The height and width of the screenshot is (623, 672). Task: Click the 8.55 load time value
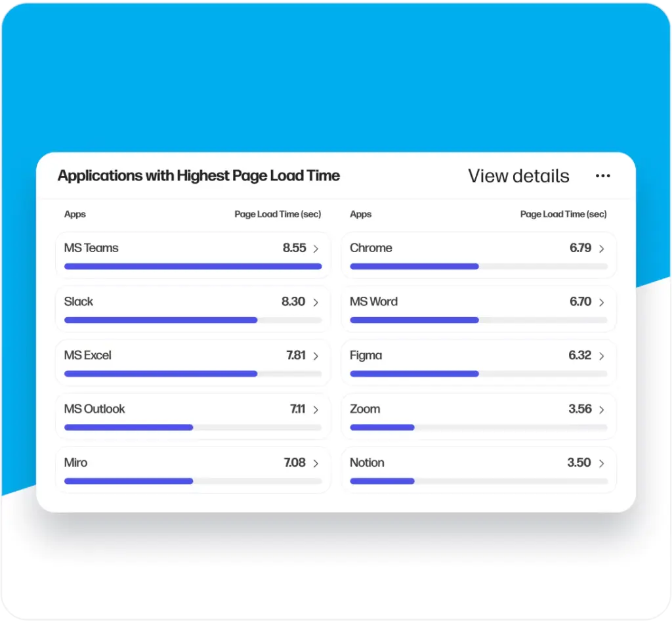pyautogui.click(x=295, y=248)
